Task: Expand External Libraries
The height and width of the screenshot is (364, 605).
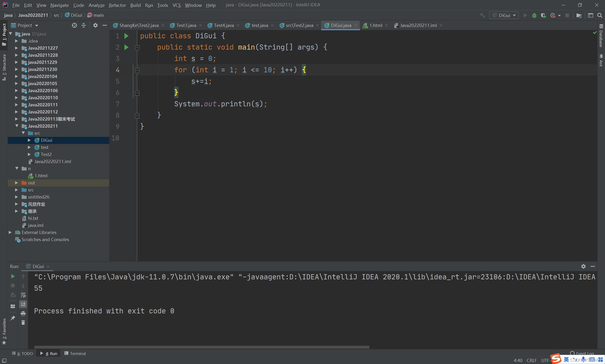Action: [x=10, y=232]
